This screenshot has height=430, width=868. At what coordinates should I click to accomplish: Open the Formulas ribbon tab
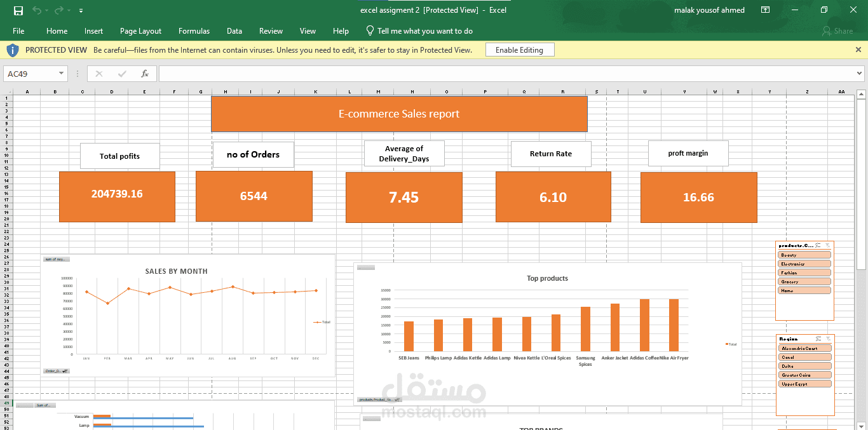194,30
